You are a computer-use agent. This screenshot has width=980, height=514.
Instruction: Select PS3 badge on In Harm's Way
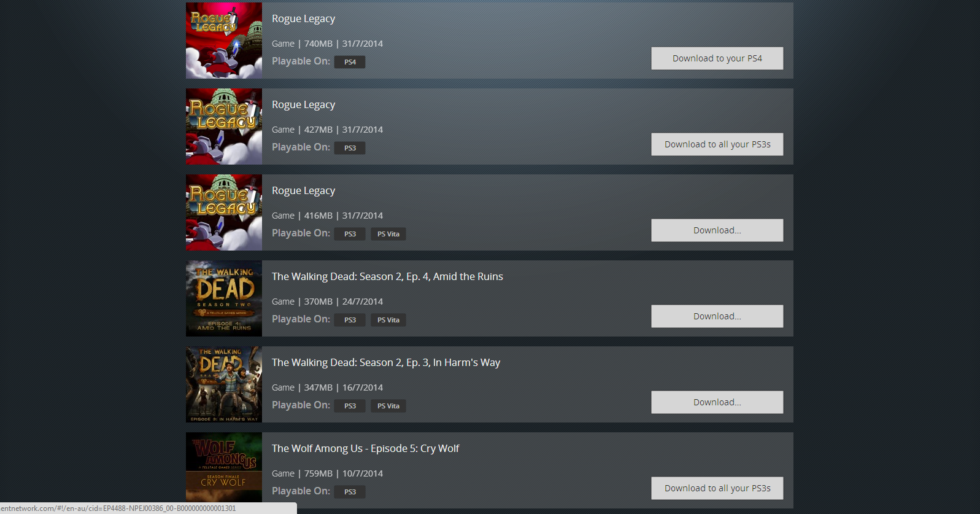tap(350, 406)
